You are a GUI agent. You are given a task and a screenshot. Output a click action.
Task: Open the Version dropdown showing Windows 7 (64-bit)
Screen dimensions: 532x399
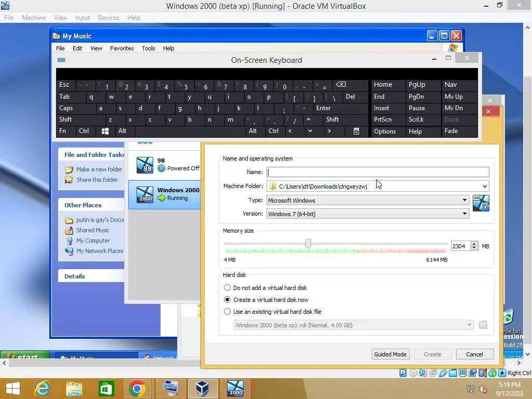click(x=368, y=214)
